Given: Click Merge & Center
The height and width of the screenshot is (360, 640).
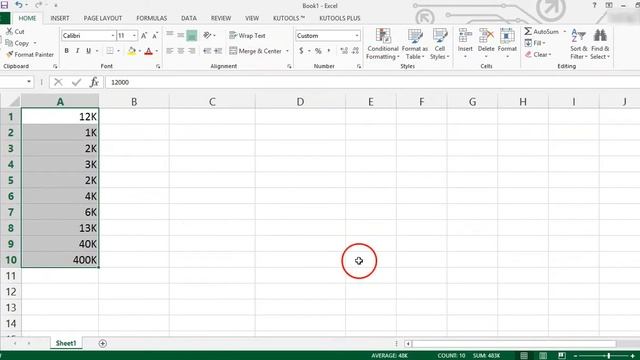Looking at the screenshot, I should click(255, 51).
